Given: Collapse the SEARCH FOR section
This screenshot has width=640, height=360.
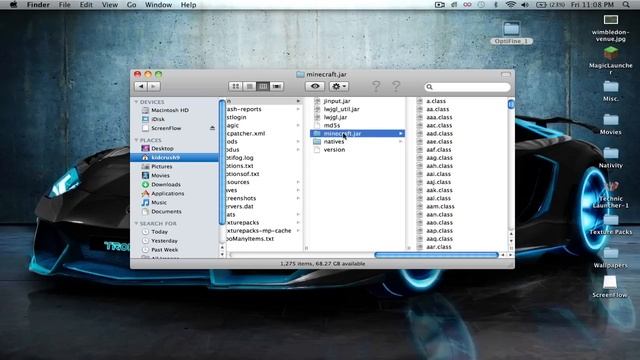Looking at the screenshot, I should (136, 224).
